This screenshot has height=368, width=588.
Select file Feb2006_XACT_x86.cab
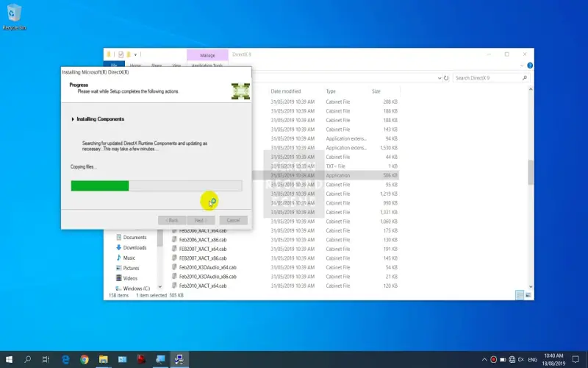click(x=203, y=240)
